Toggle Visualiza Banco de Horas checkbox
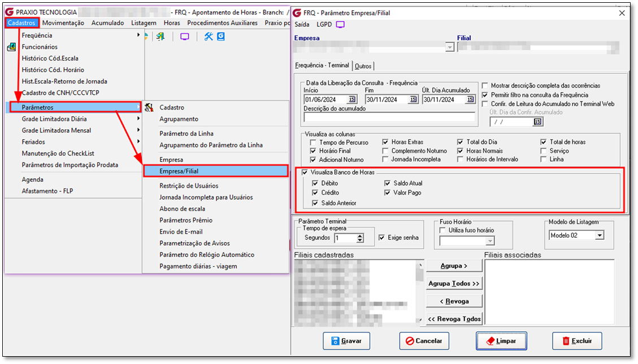 305,172
